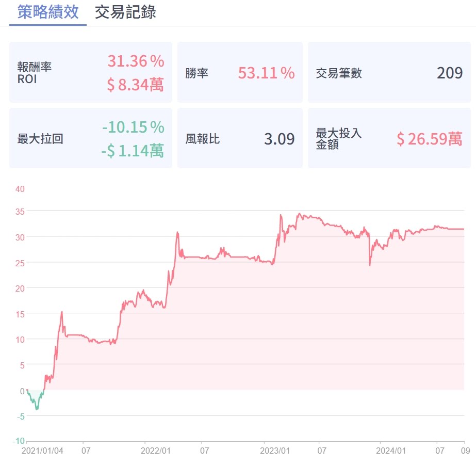Viewport: 476px width, 465px height.
Task: Click the 報酬率 ROI stat card
Action: click(91, 72)
